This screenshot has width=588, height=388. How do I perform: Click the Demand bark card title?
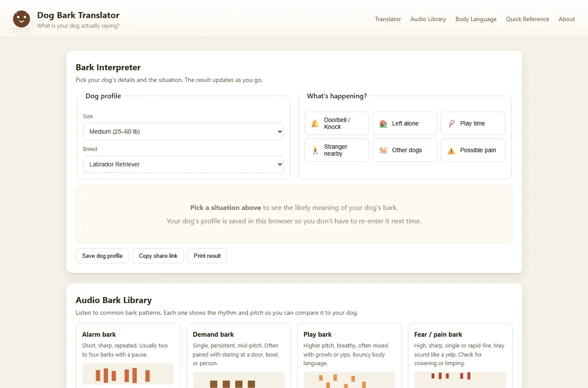point(213,335)
